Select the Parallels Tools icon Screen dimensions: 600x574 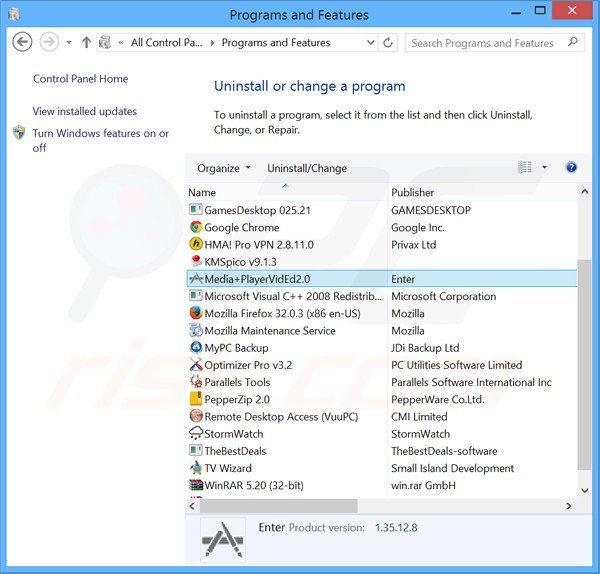point(196,382)
